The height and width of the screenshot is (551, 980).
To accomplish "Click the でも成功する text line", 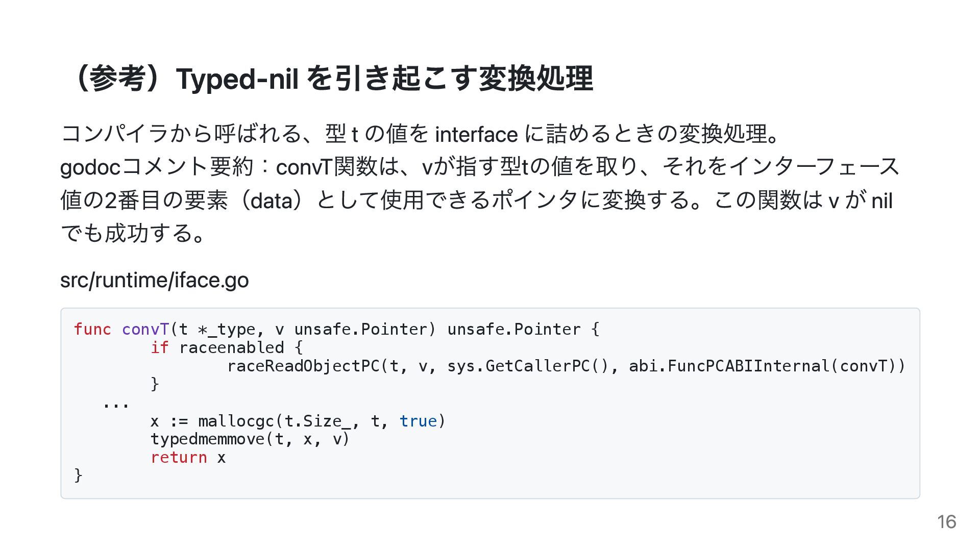I will (x=133, y=233).
